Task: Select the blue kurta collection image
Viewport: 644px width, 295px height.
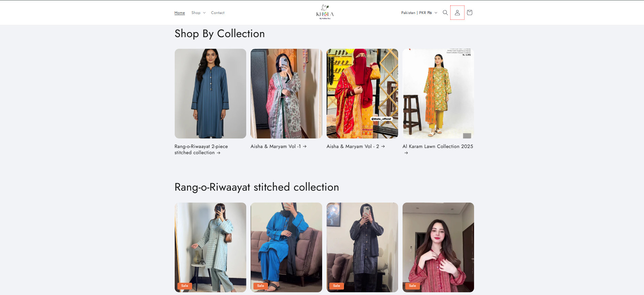Action: (210, 93)
